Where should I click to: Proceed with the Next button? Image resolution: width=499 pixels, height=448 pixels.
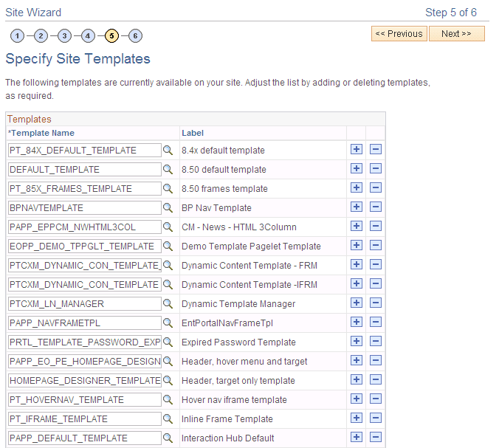point(457,33)
